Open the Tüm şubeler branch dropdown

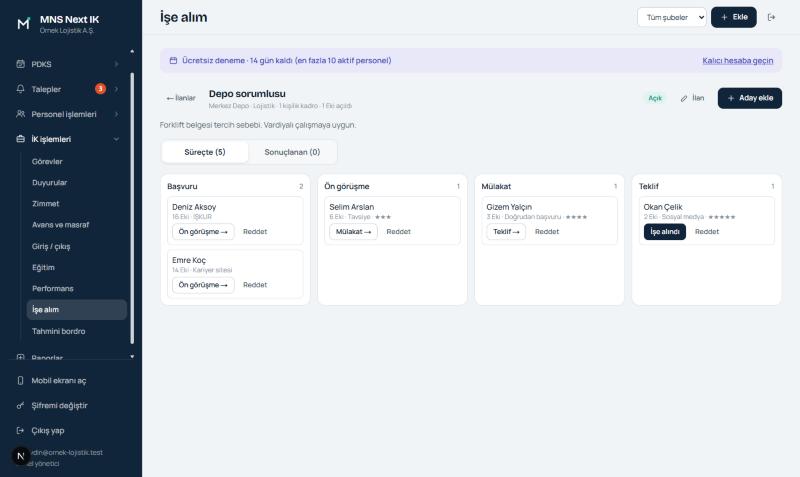click(671, 17)
